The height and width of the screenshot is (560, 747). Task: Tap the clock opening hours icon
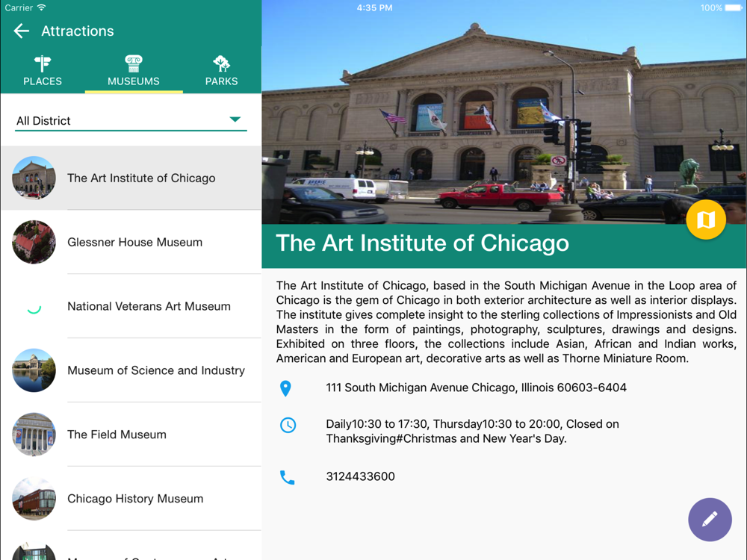pos(288,425)
